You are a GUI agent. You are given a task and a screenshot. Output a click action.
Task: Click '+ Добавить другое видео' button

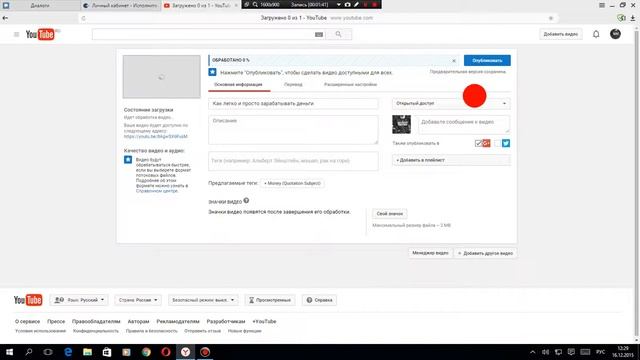click(x=485, y=253)
